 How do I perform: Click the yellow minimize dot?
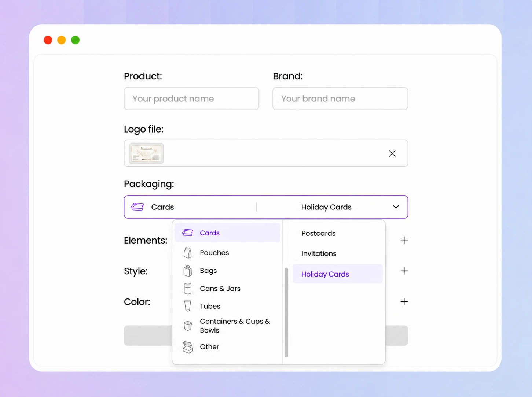(62, 40)
